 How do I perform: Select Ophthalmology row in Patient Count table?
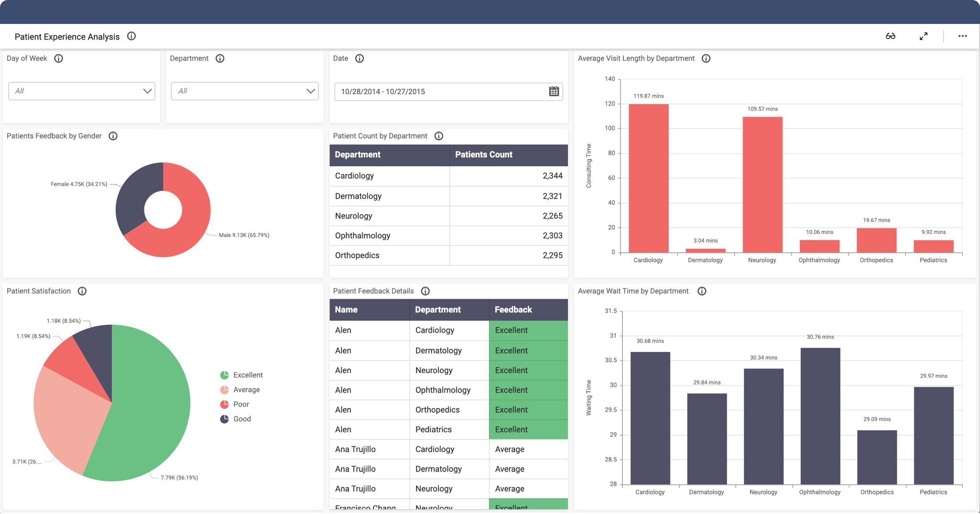pyautogui.click(x=448, y=236)
